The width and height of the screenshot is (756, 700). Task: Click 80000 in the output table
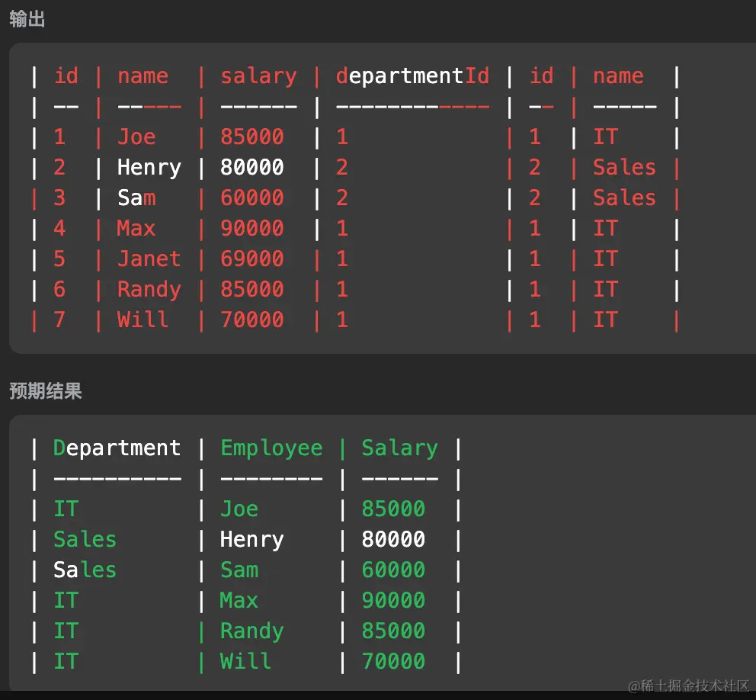point(252,168)
